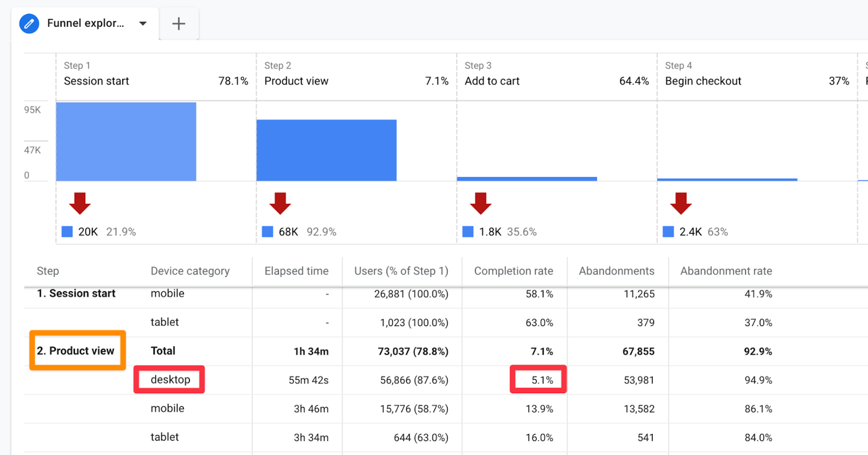This screenshot has height=455, width=868.
Task: Open the Funnel exploration tab dropdown arrow
Action: point(143,24)
